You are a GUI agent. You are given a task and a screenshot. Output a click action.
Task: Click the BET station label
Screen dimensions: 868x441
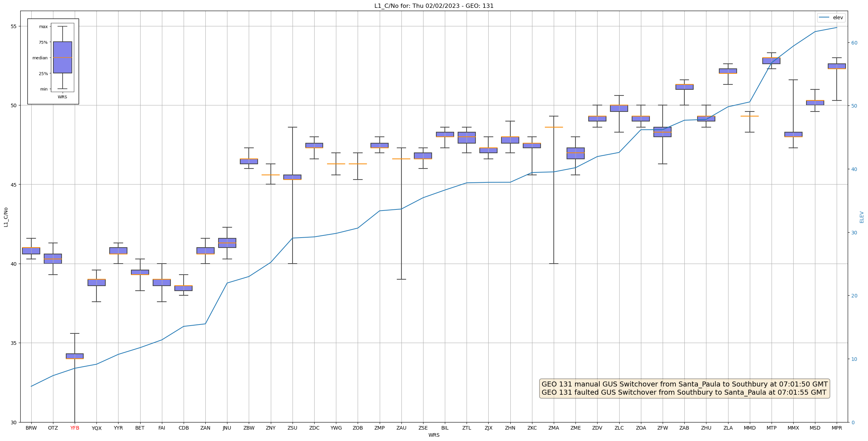[x=140, y=428]
